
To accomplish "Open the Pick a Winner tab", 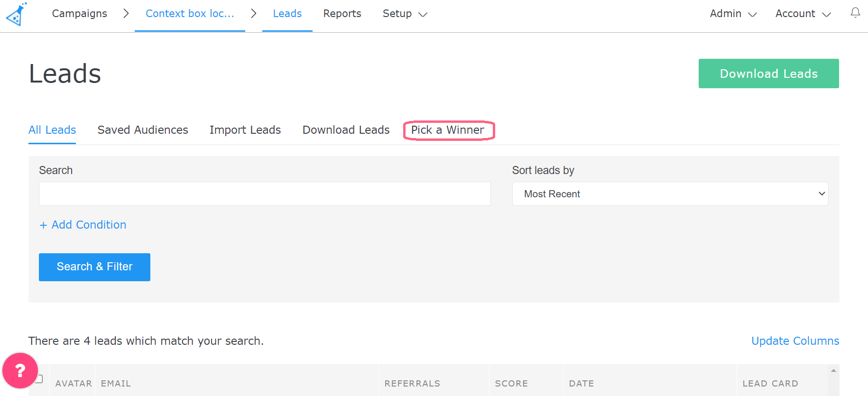I will [448, 130].
